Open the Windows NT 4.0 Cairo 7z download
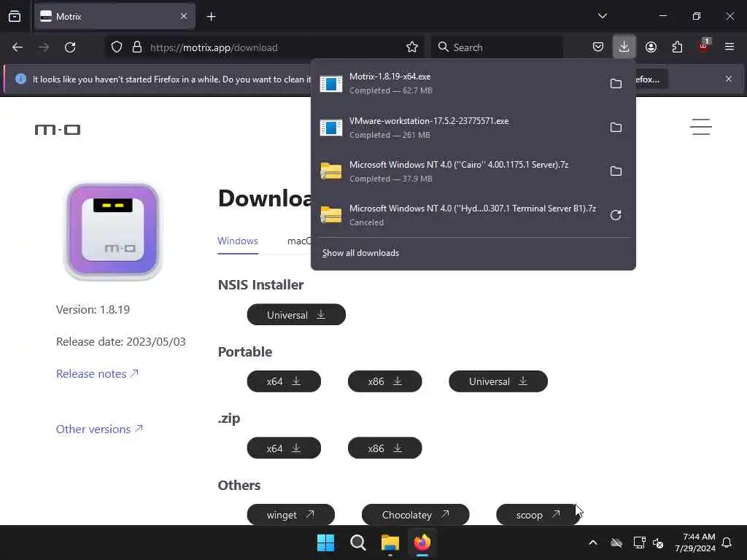 (x=457, y=171)
